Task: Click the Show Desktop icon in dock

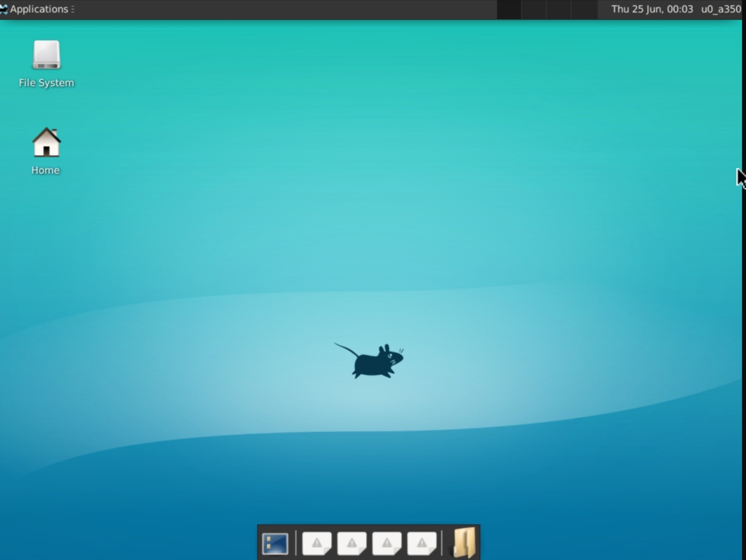Action: [275, 543]
